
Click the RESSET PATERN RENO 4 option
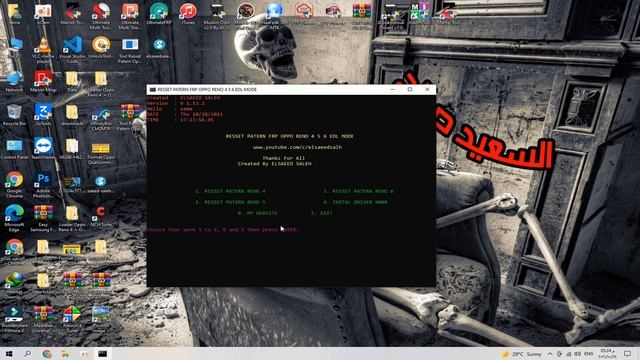click(230, 191)
